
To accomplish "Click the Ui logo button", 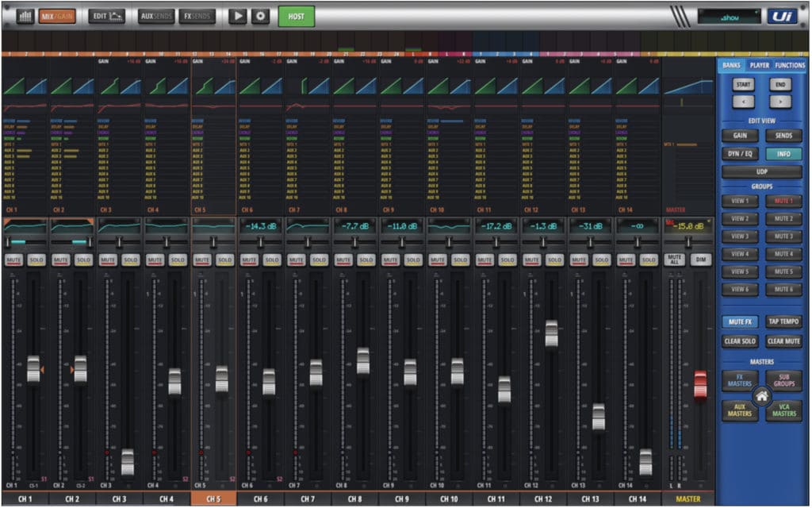I will (x=782, y=16).
